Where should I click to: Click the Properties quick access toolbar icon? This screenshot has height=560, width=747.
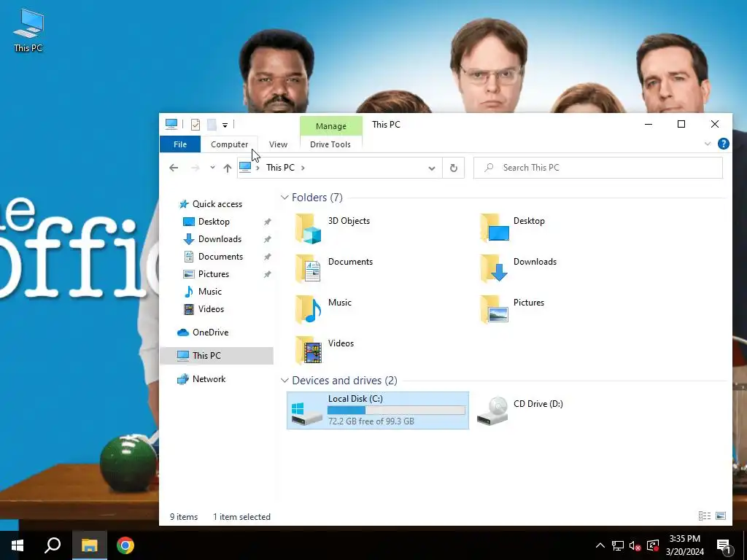196,124
